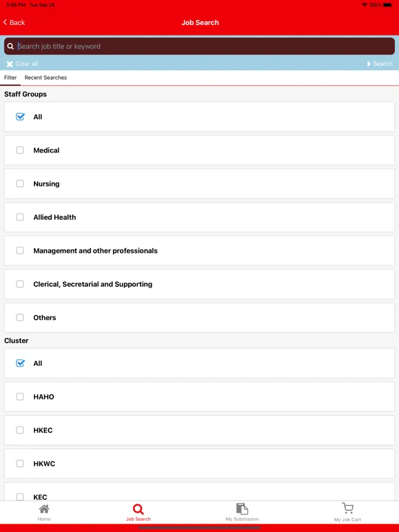Enable the Allied Health checkbox

(20, 217)
